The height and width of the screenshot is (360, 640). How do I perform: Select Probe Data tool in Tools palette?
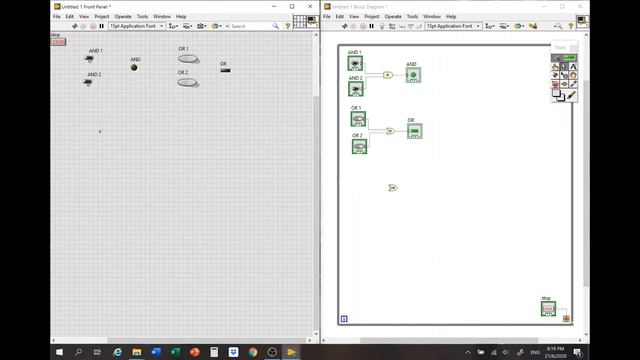coord(564,84)
